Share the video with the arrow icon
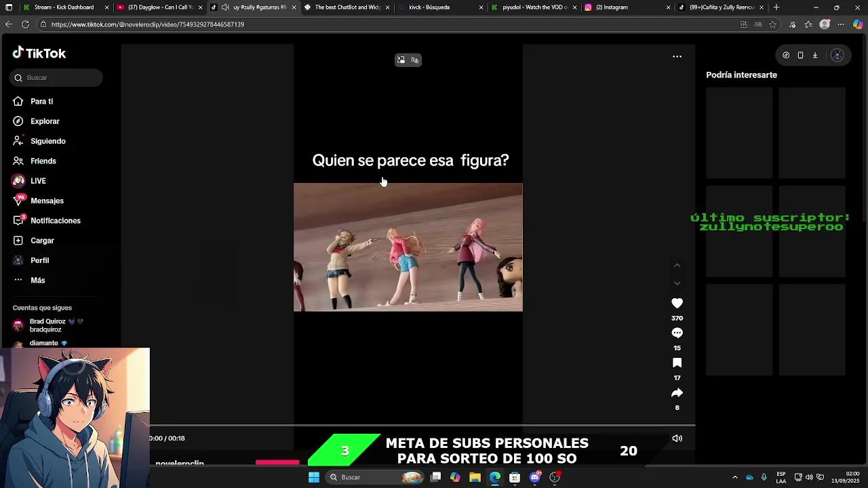 (x=677, y=392)
